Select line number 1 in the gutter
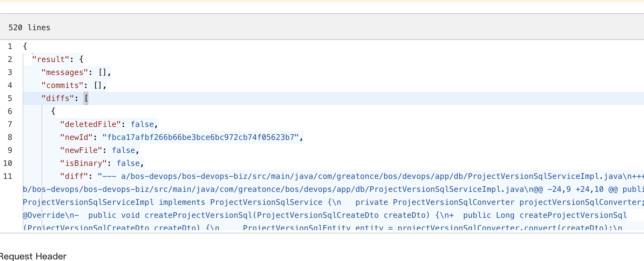The width and height of the screenshot is (644, 261). (x=10, y=46)
